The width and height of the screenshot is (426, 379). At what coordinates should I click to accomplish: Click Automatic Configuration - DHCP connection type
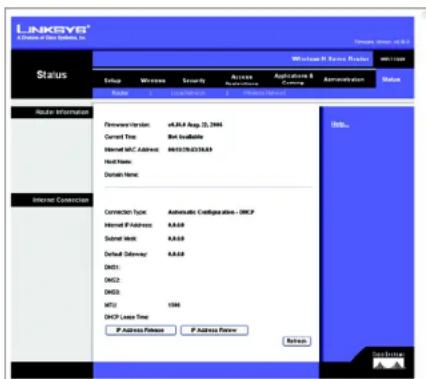point(211,212)
